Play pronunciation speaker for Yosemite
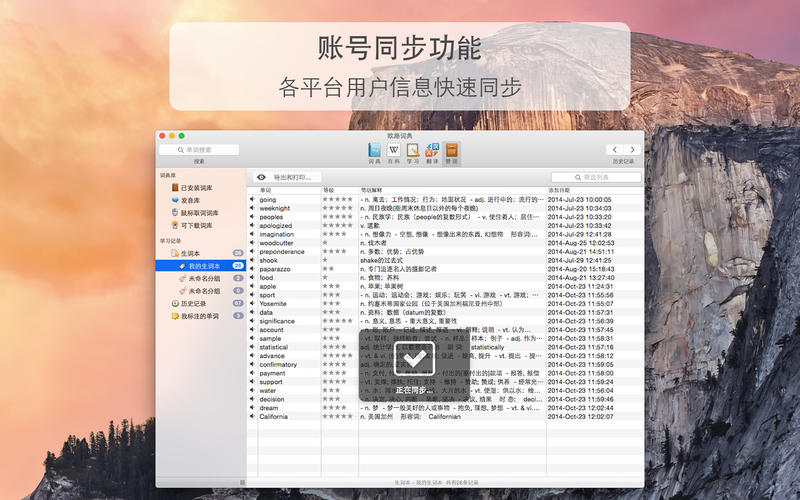 (252, 304)
